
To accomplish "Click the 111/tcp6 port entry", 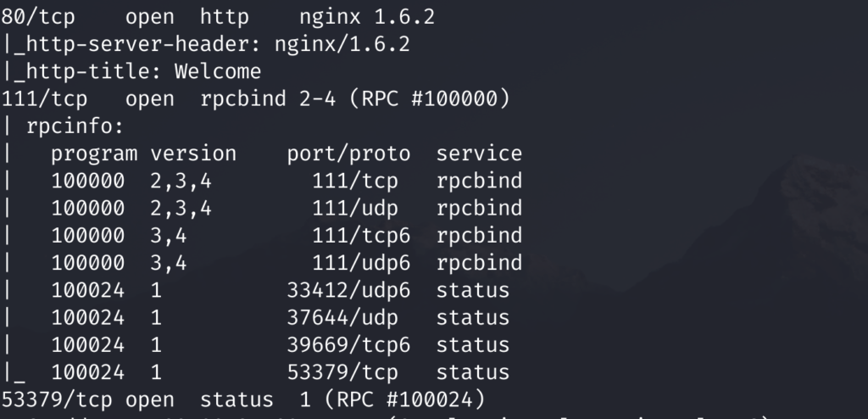I will coord(361,235).
